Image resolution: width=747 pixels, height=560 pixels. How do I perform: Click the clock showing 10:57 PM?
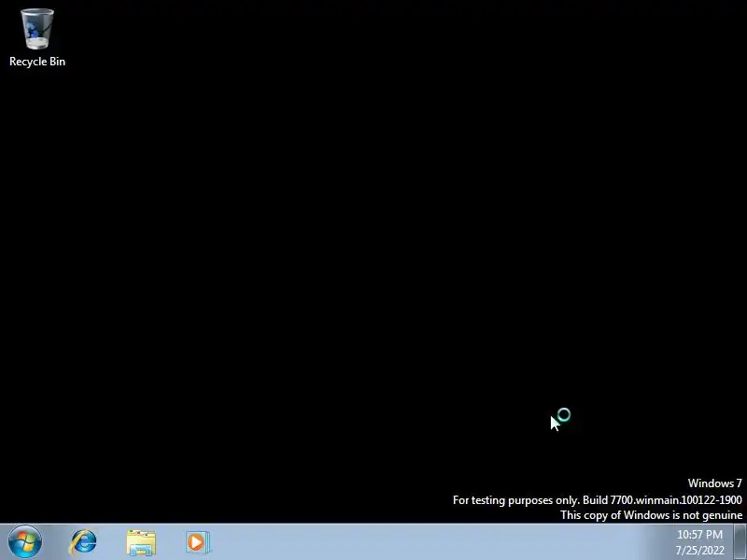coord(699,542)
